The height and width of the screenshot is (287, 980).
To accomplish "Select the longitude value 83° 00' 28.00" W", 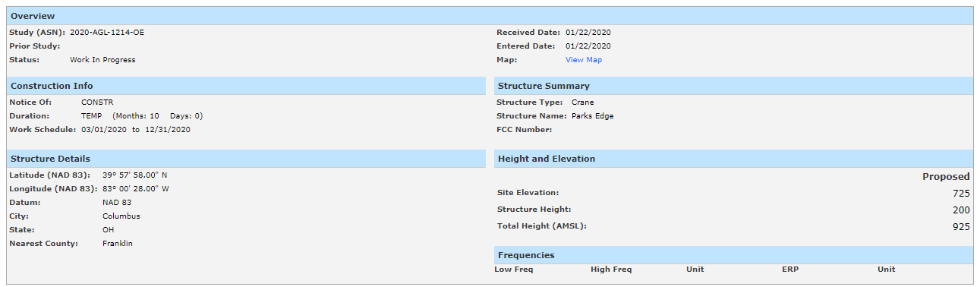I will (136, 189).
